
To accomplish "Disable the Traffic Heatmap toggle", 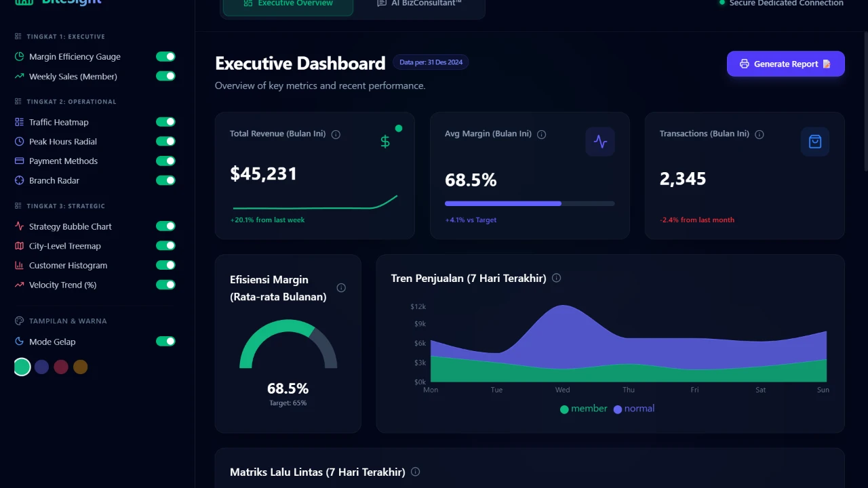I will (165, 122).
